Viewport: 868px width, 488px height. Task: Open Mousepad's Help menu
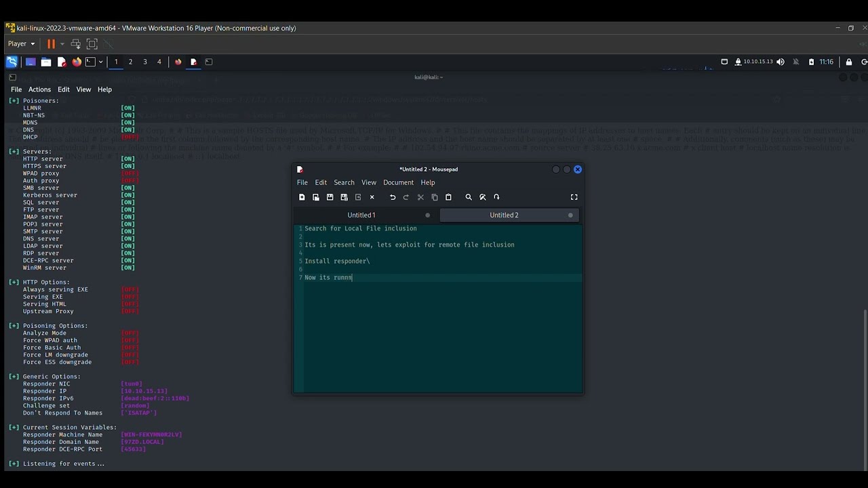pyautogui.click(x=428, y=182)
